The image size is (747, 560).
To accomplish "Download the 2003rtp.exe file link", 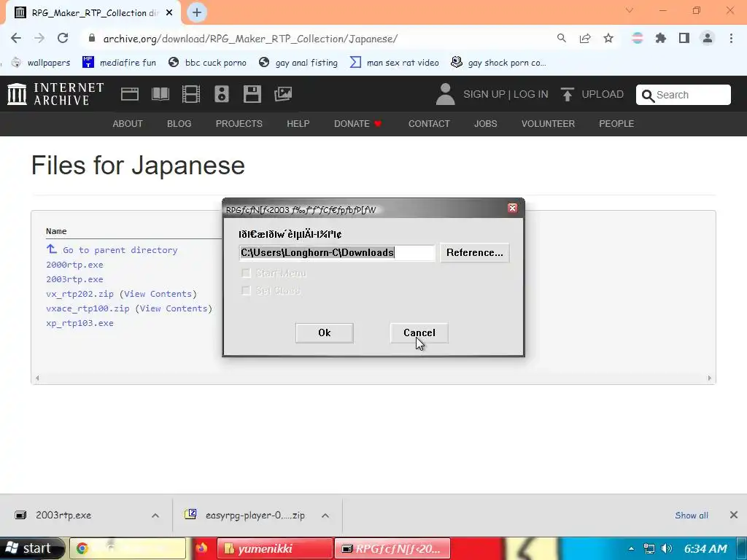I will pyautogui.click(x=75, y=279).
